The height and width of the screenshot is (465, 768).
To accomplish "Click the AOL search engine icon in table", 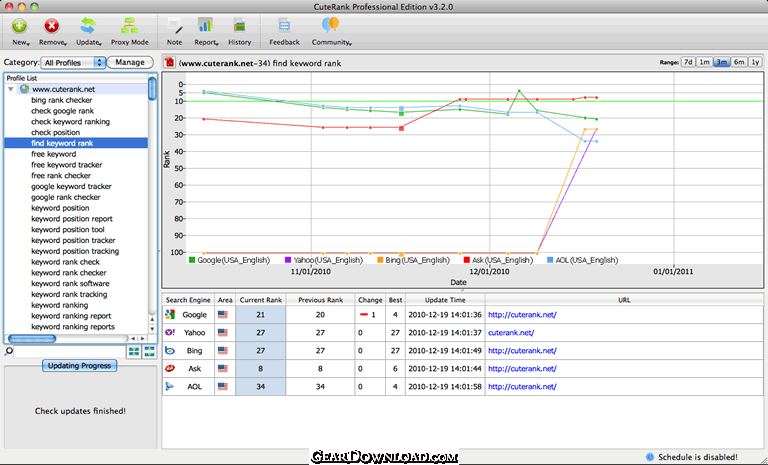I will (169, 386).
